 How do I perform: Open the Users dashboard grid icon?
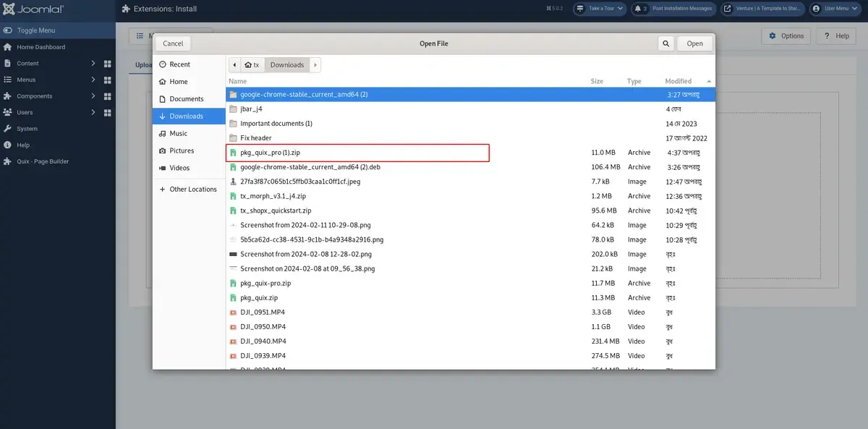click(x=107, y=112)
